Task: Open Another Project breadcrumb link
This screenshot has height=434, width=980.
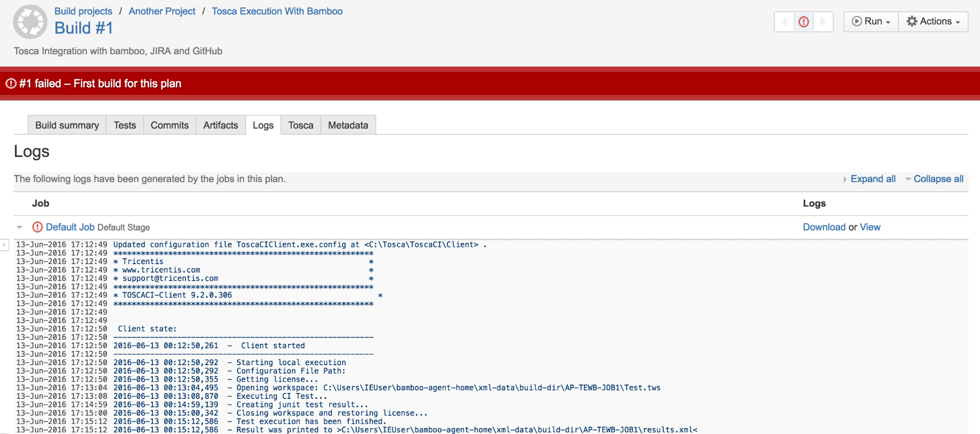Action: (x=162, y=11)
